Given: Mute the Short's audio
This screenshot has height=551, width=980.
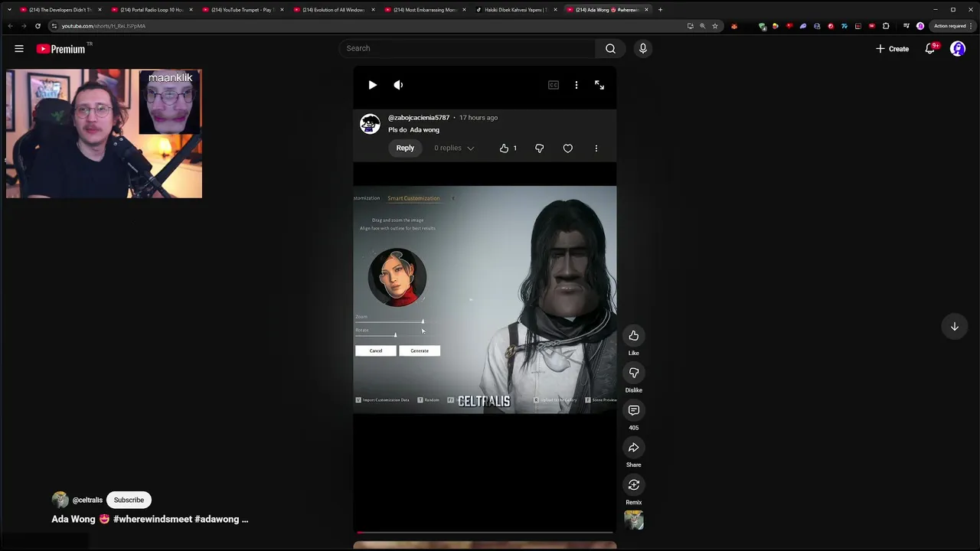Looking at the screenshot, I should click(x=398, y=85).
